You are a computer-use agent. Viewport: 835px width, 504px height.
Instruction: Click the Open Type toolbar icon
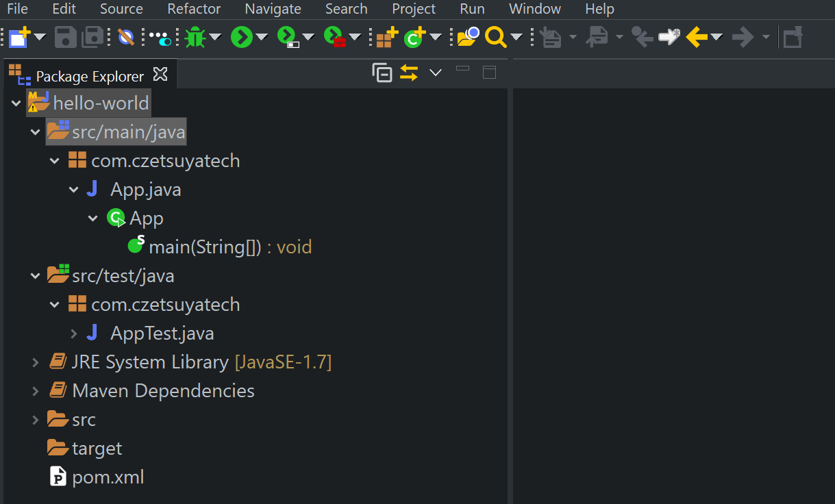pyautogui.click(x=466, y=37)
